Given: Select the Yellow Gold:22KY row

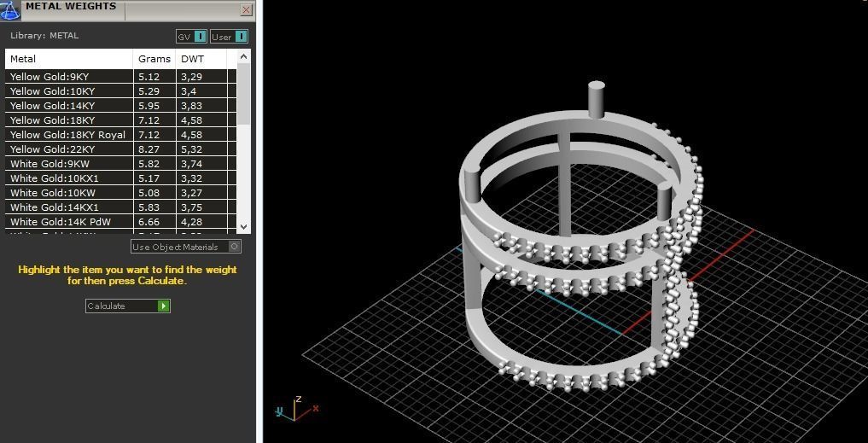Looking at the screenshot, I should pos(120,149).
